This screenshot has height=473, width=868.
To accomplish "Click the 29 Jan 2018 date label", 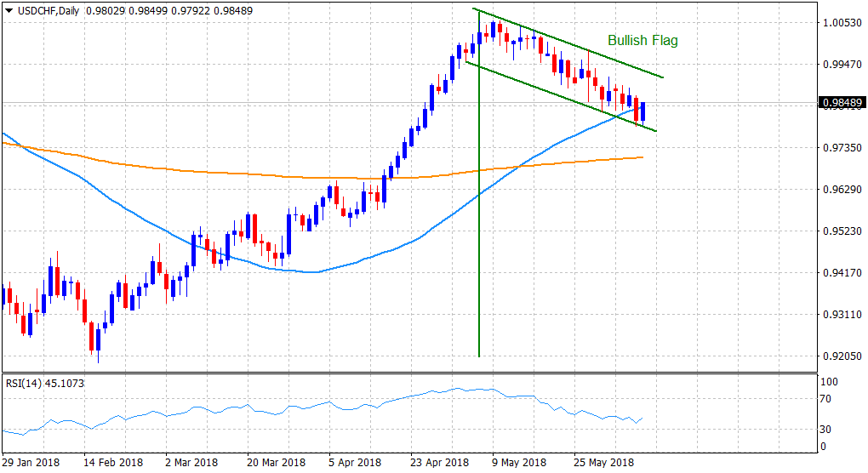I will click(x=31, y=463).
